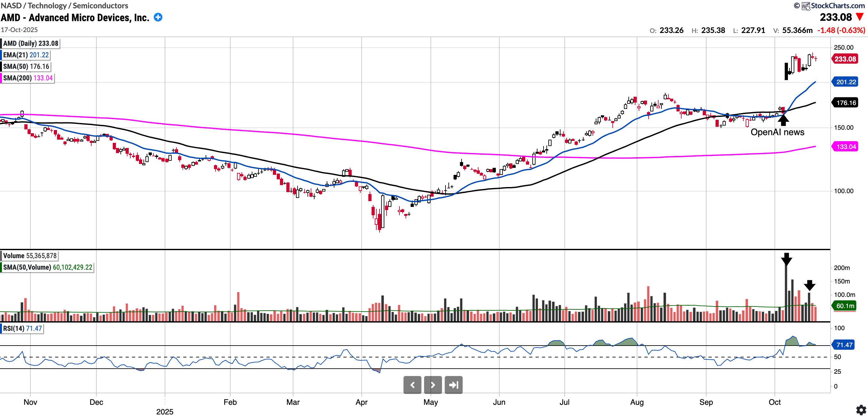Click the blue 201.22 EMA price tag
This screenshot has width=868, height=417.
(x=846, y=82)
